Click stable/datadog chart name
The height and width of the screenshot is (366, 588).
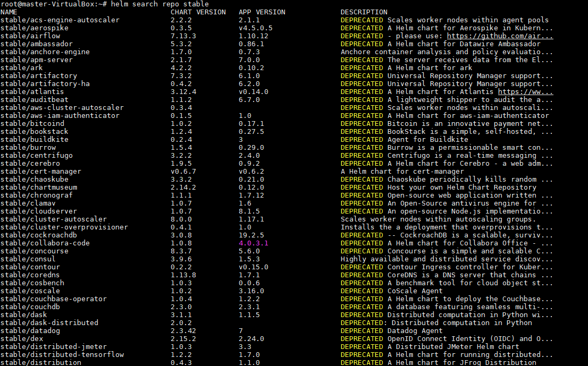30,331
